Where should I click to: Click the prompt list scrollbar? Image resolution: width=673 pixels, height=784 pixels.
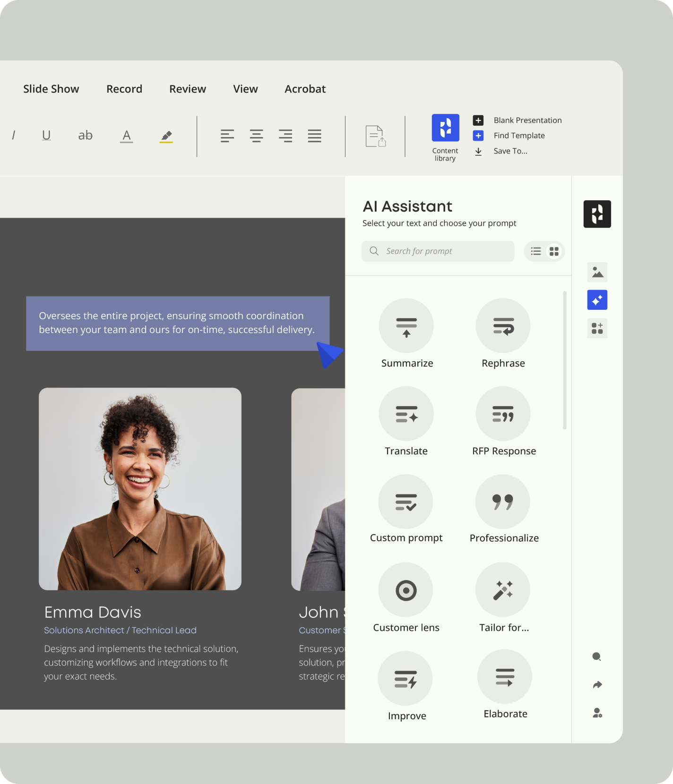pos(565,360)
